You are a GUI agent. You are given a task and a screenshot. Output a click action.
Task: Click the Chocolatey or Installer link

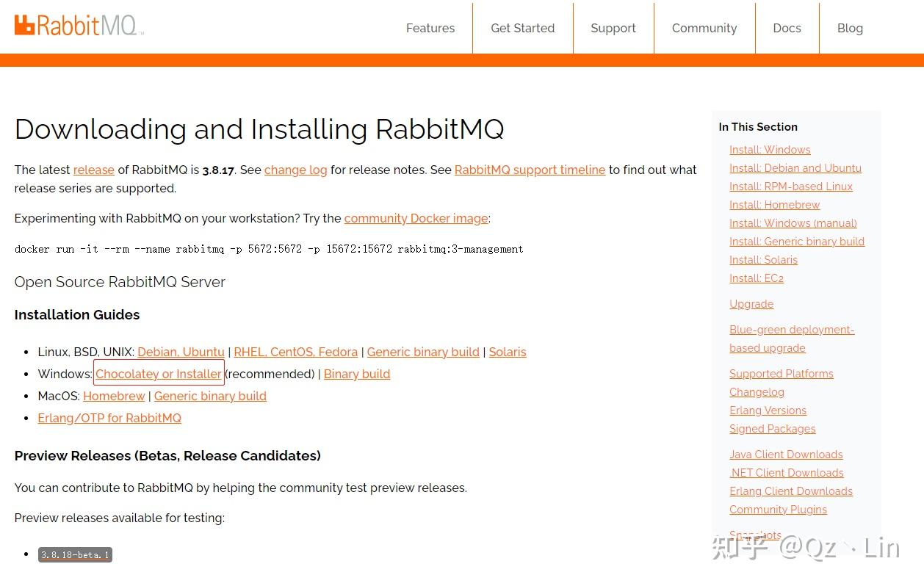[x=159, y=374]
